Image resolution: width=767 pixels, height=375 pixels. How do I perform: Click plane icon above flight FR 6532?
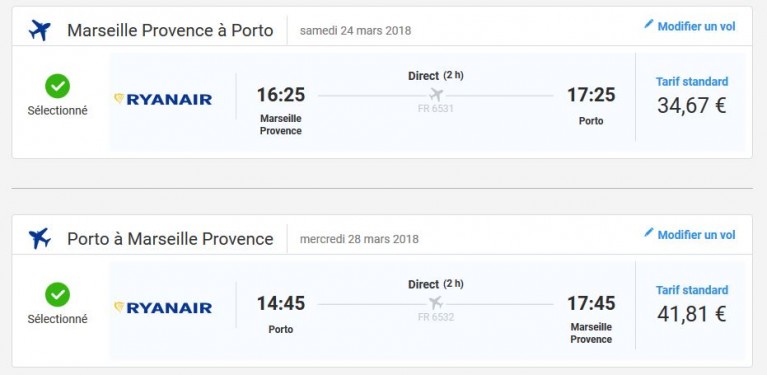pyautogui.click(x=436, y=303)
